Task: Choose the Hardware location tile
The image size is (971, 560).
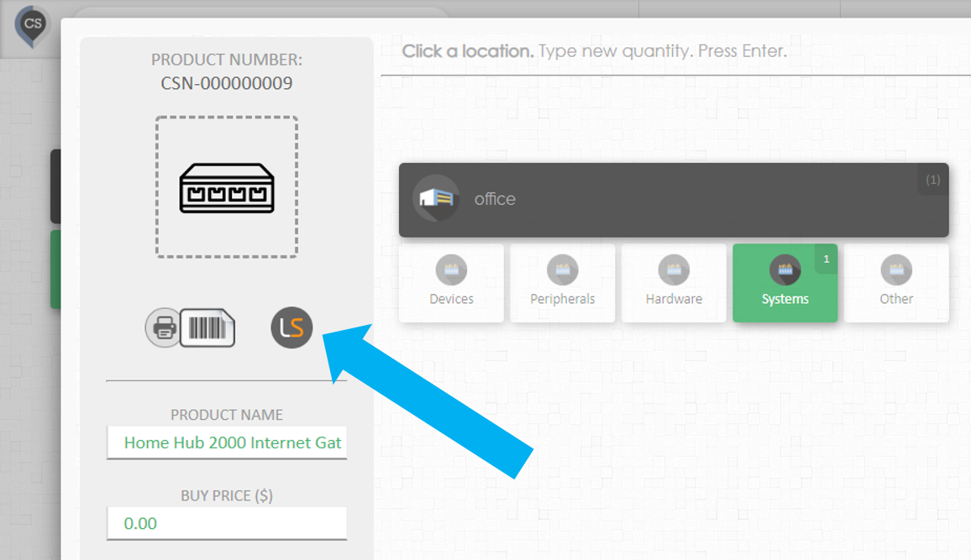Action: [x=674, y=283]
